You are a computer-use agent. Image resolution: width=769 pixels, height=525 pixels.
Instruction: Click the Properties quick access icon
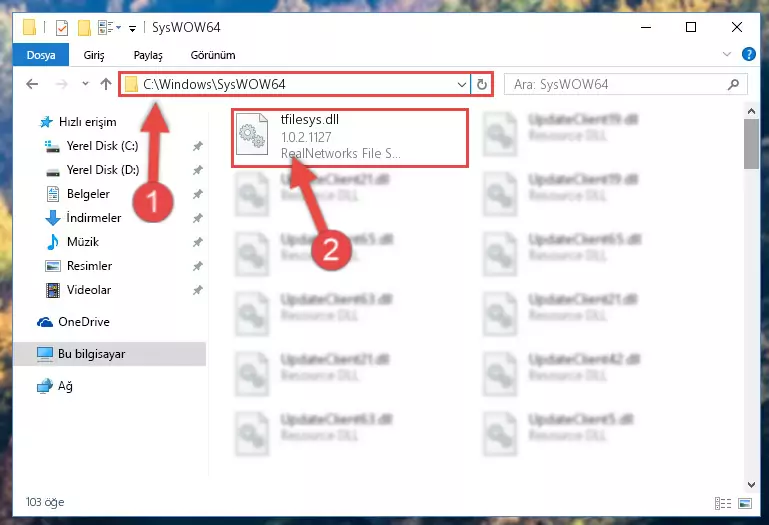click(62, 27)
